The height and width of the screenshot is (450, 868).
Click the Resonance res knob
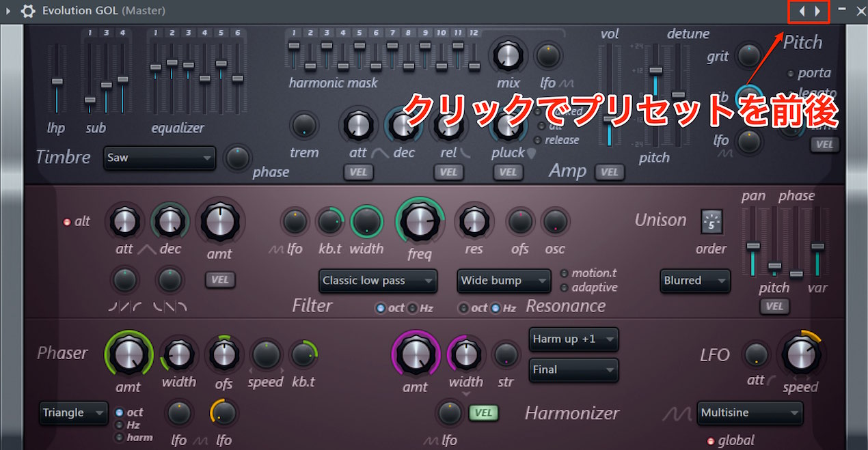coord(473,221)
